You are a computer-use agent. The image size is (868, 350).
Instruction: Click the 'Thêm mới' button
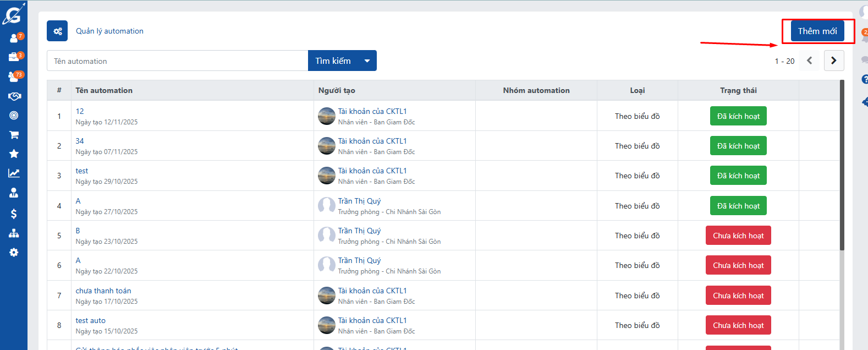click(817, 31)
